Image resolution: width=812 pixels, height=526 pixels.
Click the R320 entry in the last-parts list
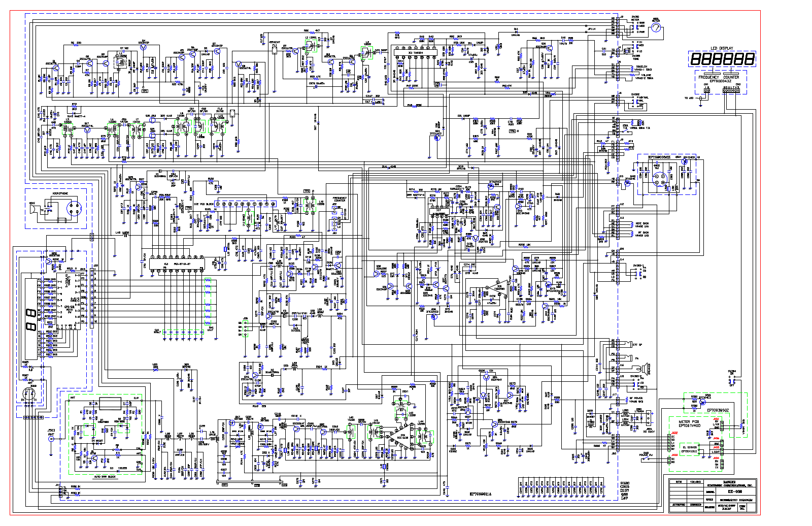point(625,483)
